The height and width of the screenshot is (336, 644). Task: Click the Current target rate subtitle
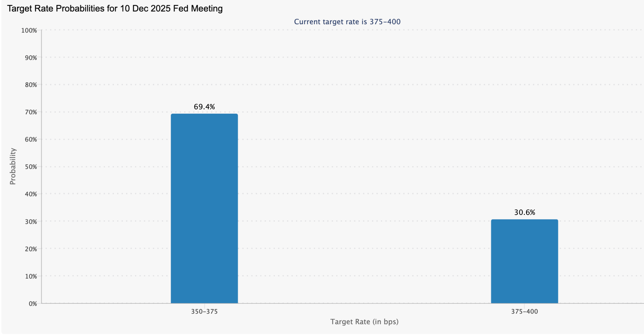coord(347,22)
